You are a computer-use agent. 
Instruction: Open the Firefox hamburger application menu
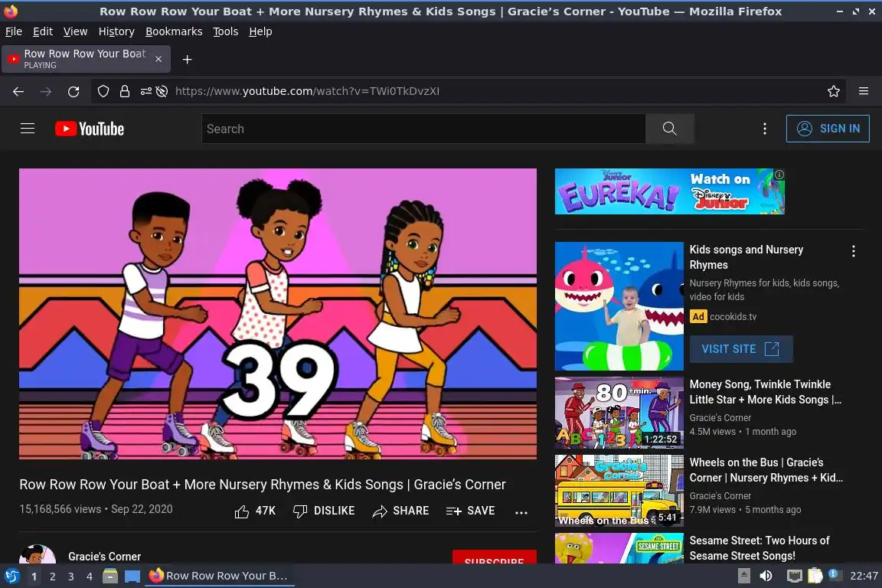coord(864,91)
